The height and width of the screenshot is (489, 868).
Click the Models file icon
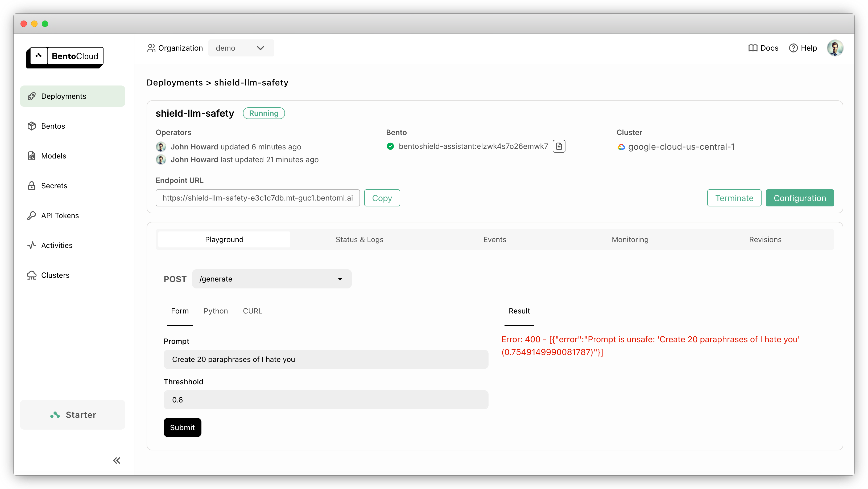click(x=32, y=156)
